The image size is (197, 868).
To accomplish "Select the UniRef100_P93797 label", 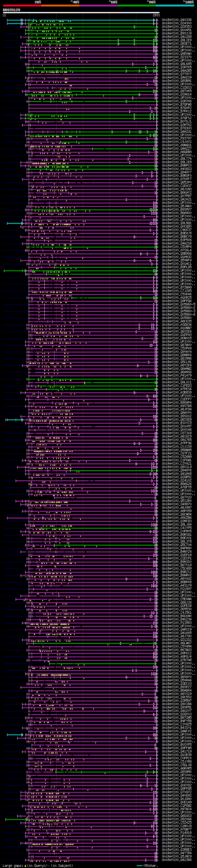I will click(177, 139).
